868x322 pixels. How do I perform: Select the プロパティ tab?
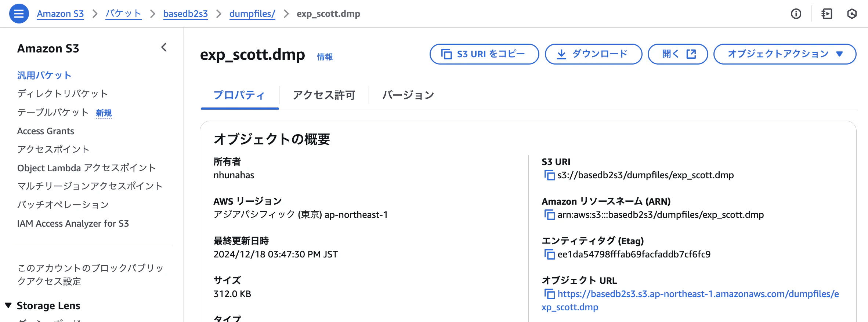point(239,95)
